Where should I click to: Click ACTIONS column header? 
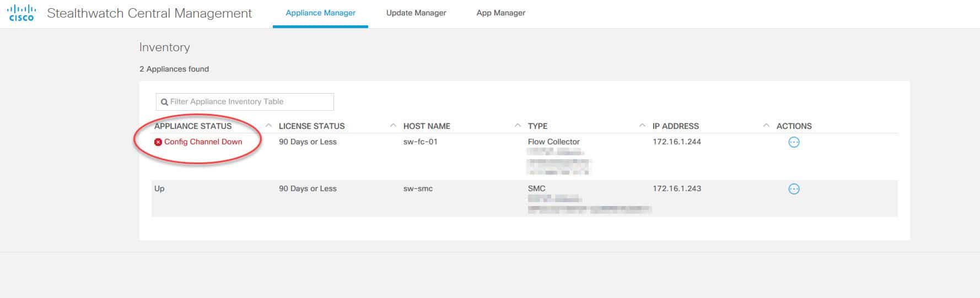coord(794,126)
